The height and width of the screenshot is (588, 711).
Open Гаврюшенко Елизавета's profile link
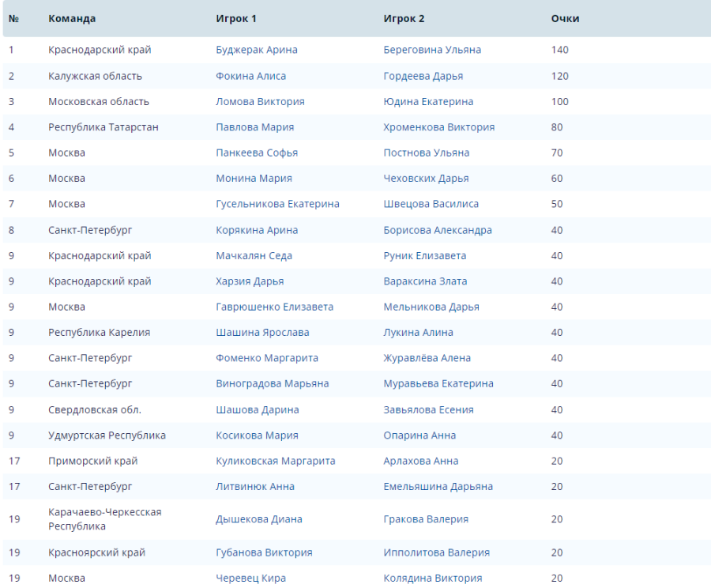[x=274, y=307]
